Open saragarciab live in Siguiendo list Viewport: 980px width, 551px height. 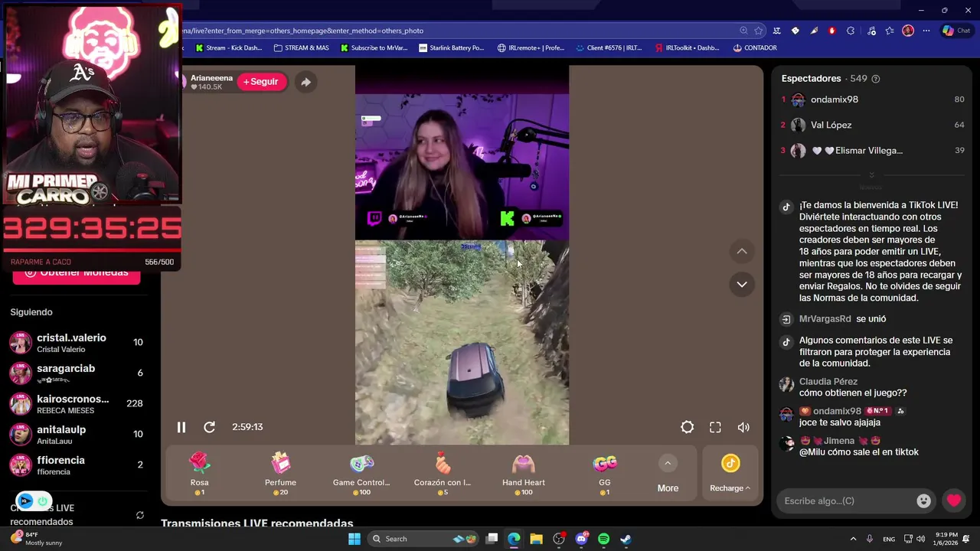[77, 373]
